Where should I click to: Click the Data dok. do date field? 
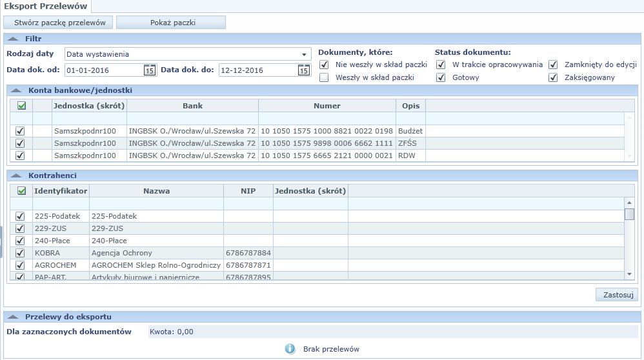pos(259,70)
